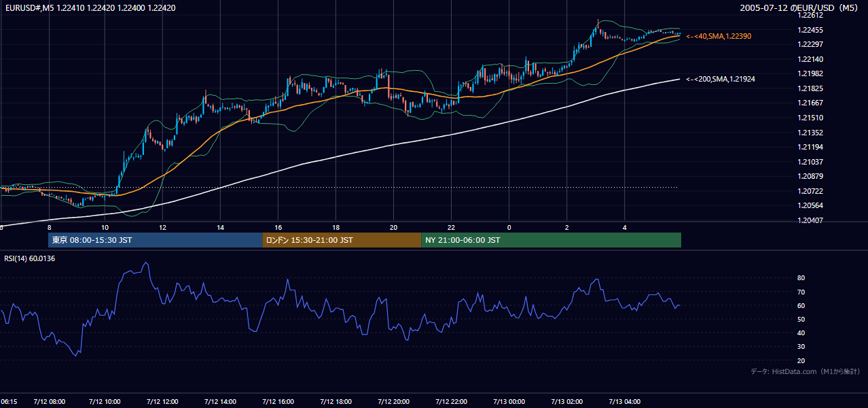Click hour label 4 below price chart
The image size is (868, 408).
click(x=625, y=227)
